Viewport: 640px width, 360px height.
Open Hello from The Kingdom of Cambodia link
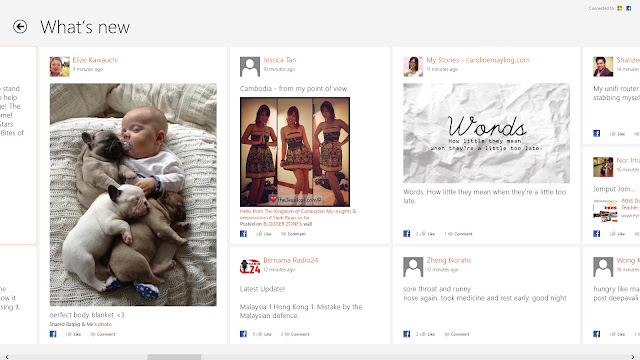point(298,214)
